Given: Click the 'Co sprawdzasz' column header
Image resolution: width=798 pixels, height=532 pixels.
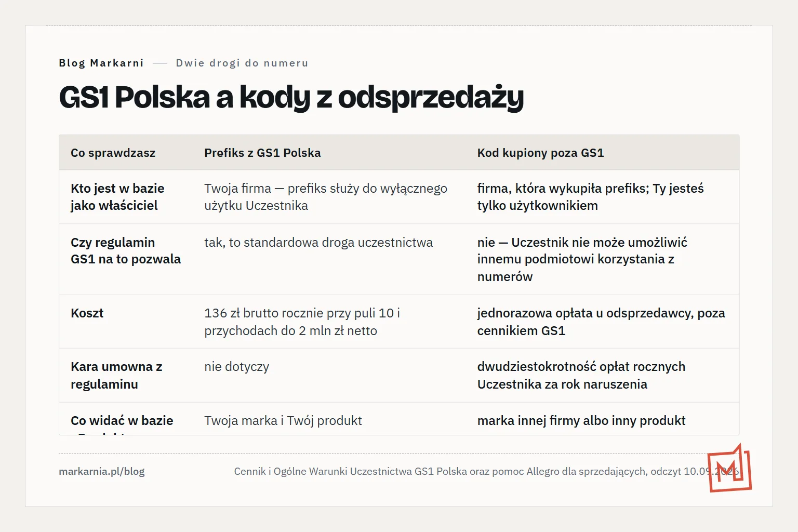Looking at the screenshot, I should coord(113,153).
